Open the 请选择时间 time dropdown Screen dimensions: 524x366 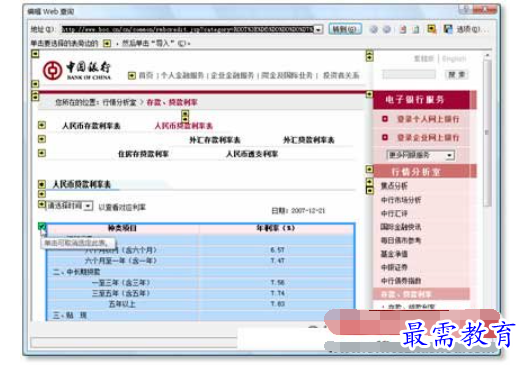70,206
